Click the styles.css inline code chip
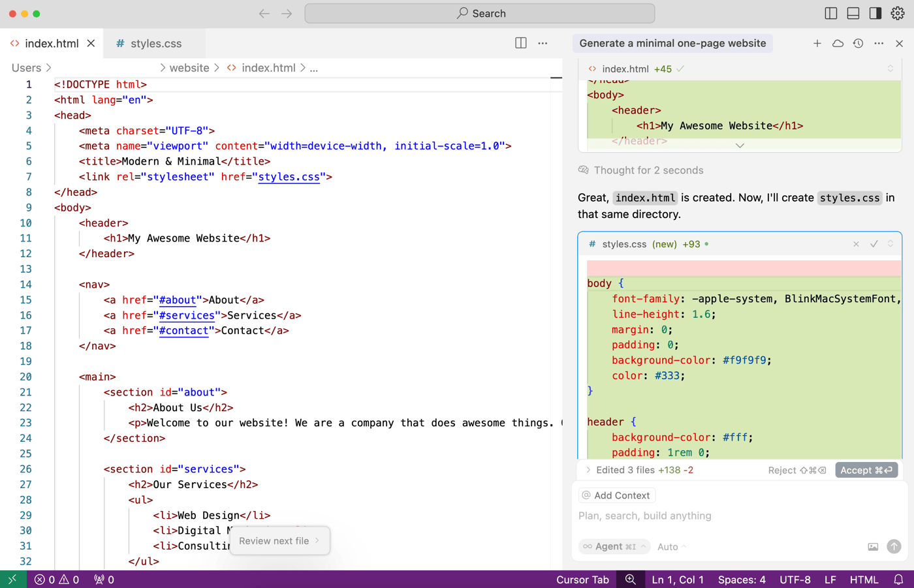Viewport: 914px width, 588px height. [849, 198]
